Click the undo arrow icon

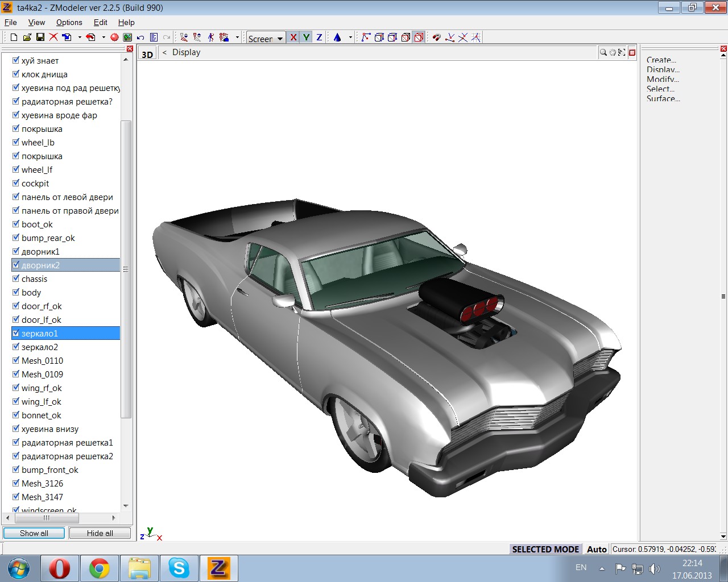pyautogui.click(x=140, y=38)
